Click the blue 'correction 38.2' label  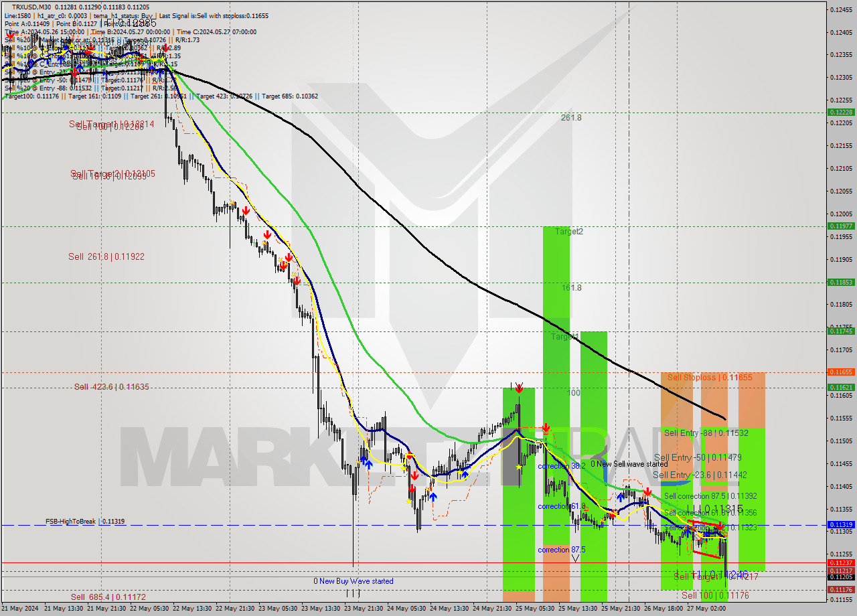tap(562, 466)
